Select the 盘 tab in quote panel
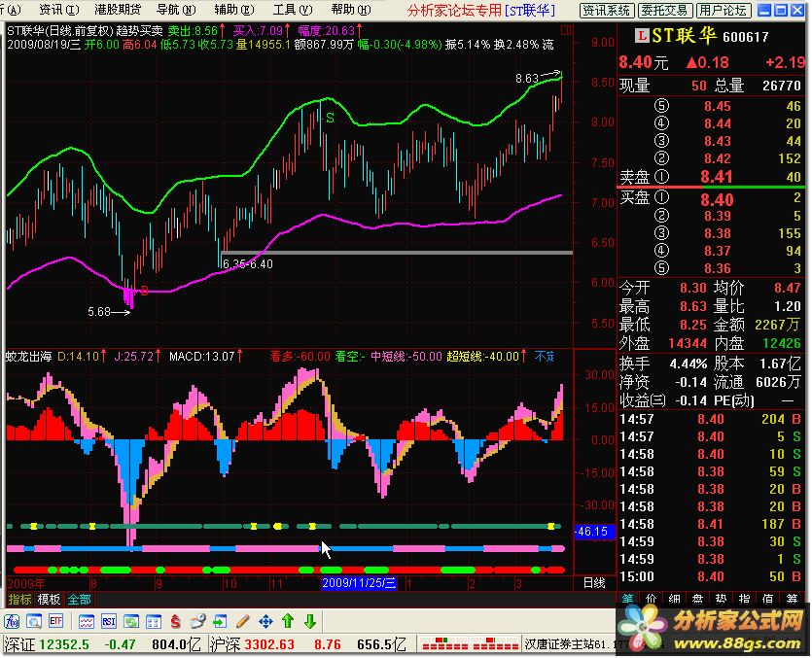 point(697,599)
